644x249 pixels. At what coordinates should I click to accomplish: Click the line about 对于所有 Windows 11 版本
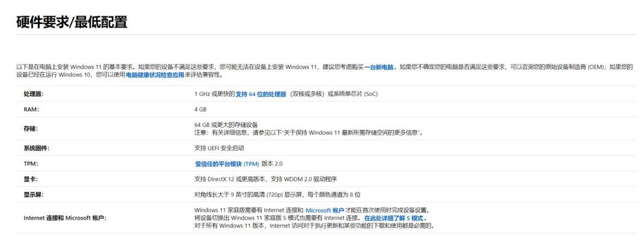pos(314,226)
